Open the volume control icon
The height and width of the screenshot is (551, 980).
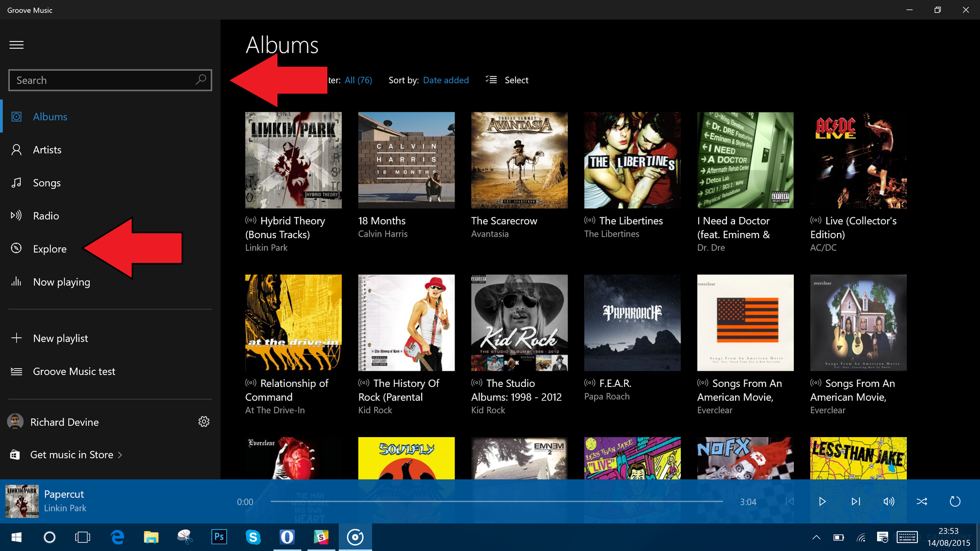[x=889, y=501]
